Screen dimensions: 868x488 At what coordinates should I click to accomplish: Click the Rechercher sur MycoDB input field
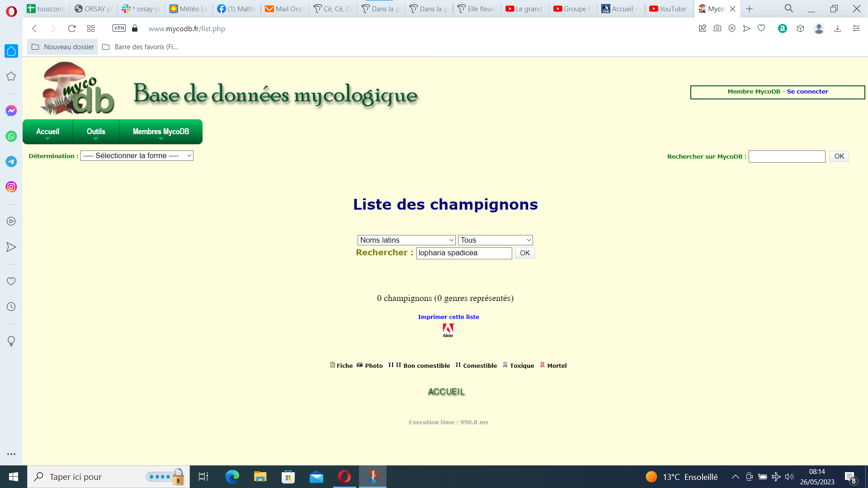point(787,156)
